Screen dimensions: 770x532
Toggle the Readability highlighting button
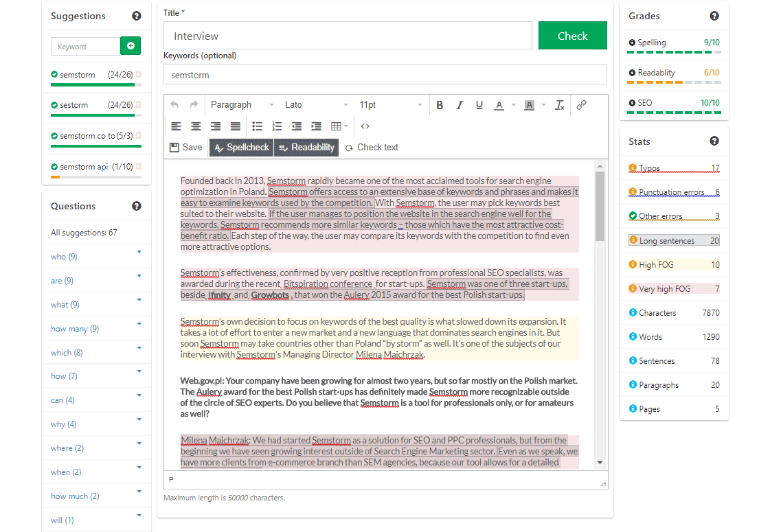(306, 148)
